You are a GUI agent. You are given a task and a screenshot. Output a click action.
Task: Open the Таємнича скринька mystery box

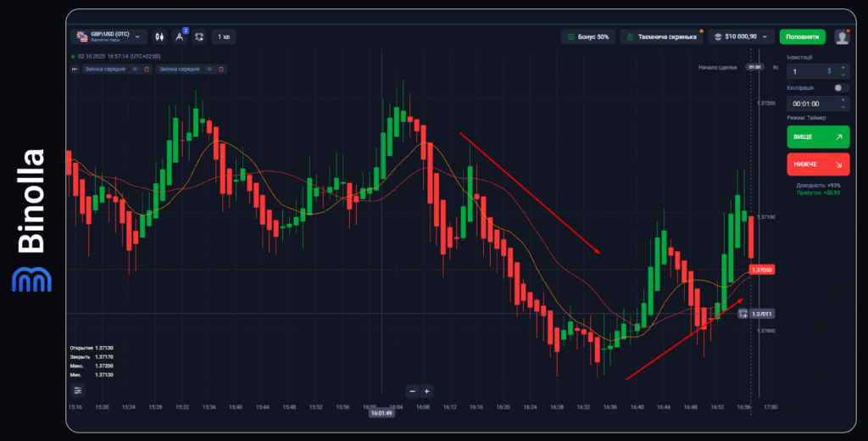pyautogui.click(x=662, y=36)
